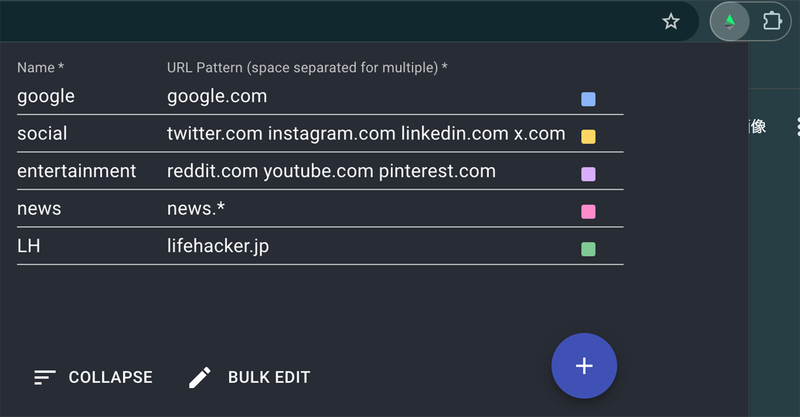Click the green tab grouping extension icon

pyautogui.click(x=730, y=21)
